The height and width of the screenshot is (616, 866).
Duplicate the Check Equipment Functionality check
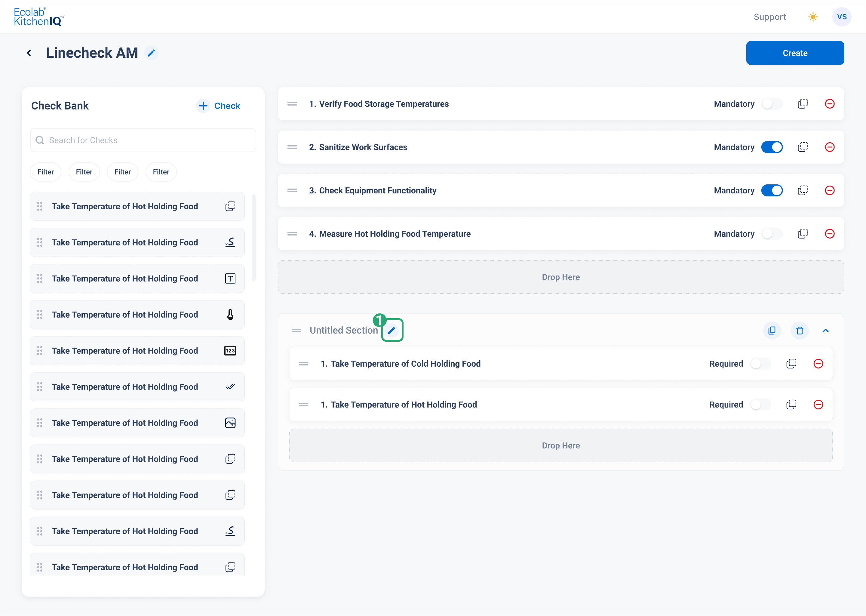pos(803,190)
